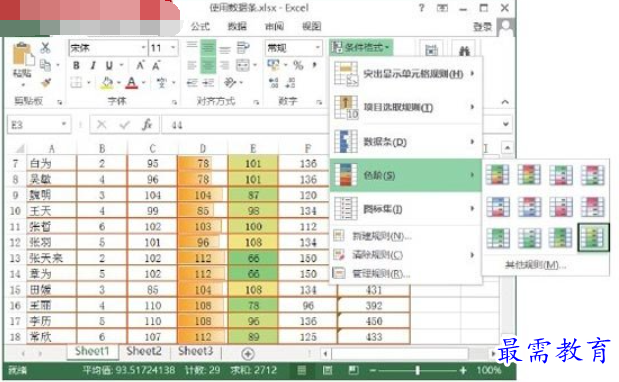This screenshot has height=382, width=619.
Task: Open Data Bars (D) submenu
Action: 406,142
